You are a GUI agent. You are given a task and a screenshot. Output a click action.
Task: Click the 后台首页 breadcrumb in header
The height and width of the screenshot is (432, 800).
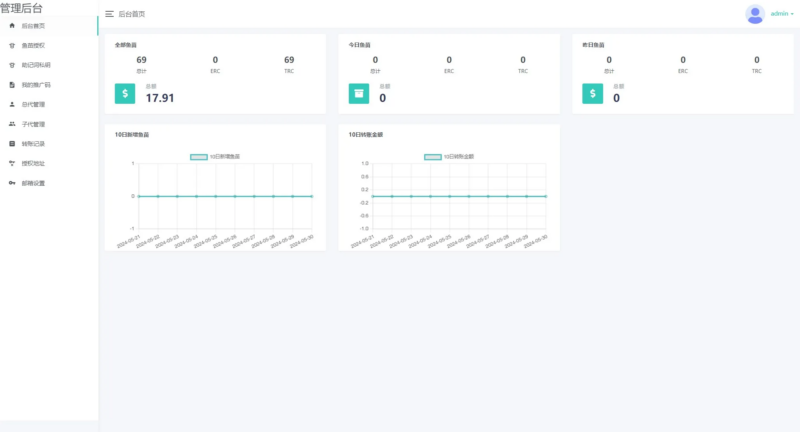(131, 14)
